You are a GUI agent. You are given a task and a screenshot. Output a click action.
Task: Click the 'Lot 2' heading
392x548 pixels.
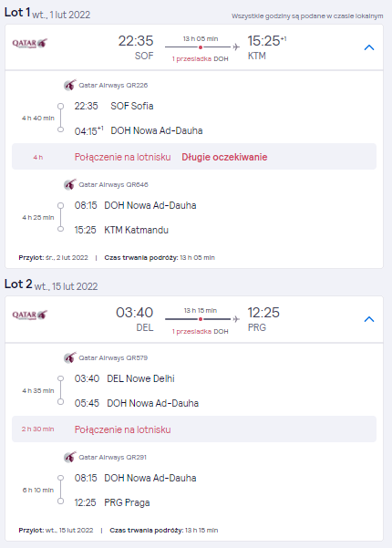pos(18,284)
